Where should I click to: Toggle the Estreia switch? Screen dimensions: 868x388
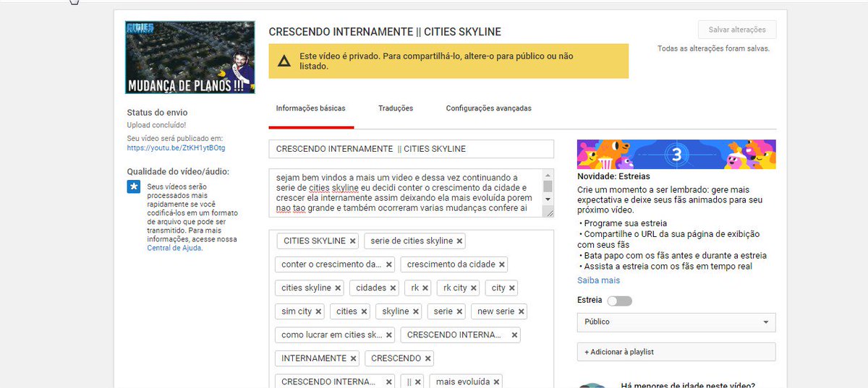[x=619, y=301]
